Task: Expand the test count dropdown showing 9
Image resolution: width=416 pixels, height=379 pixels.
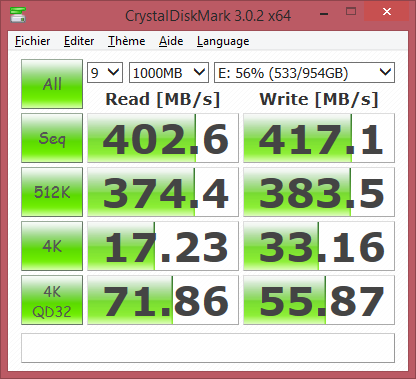Action: (x=105, y=73)
